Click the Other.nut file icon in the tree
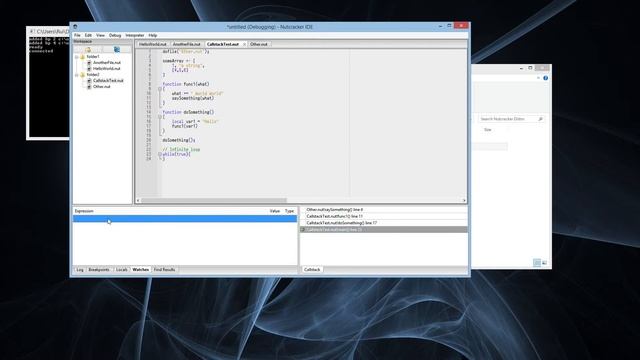640x360 pixels. click(89, 87)
